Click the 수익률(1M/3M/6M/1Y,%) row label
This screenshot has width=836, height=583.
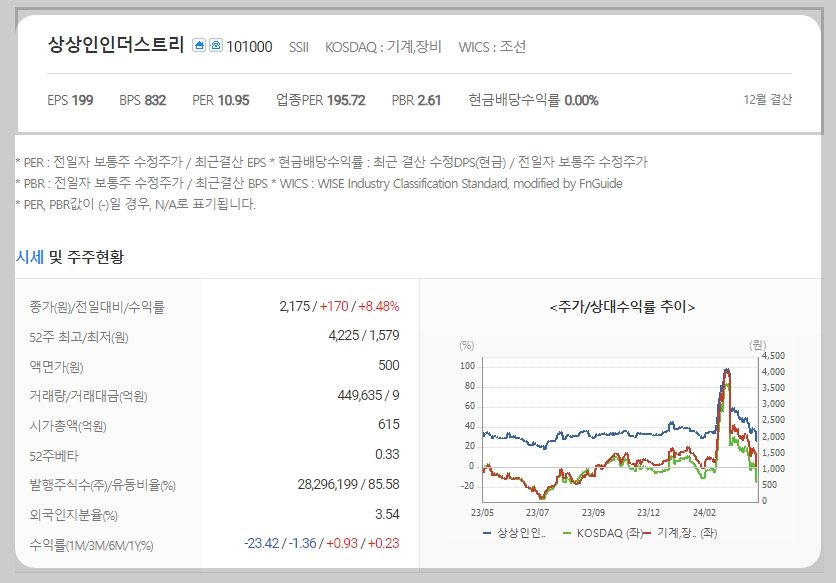(x=91, y=546)
